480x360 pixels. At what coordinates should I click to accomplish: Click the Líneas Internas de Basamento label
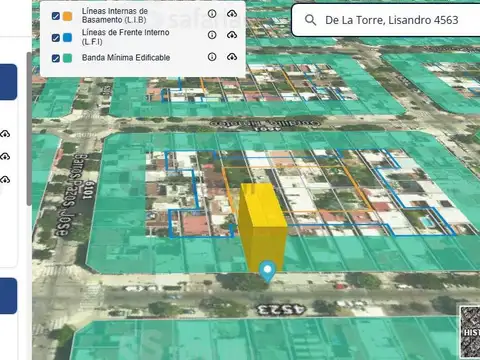click(115, 16)
